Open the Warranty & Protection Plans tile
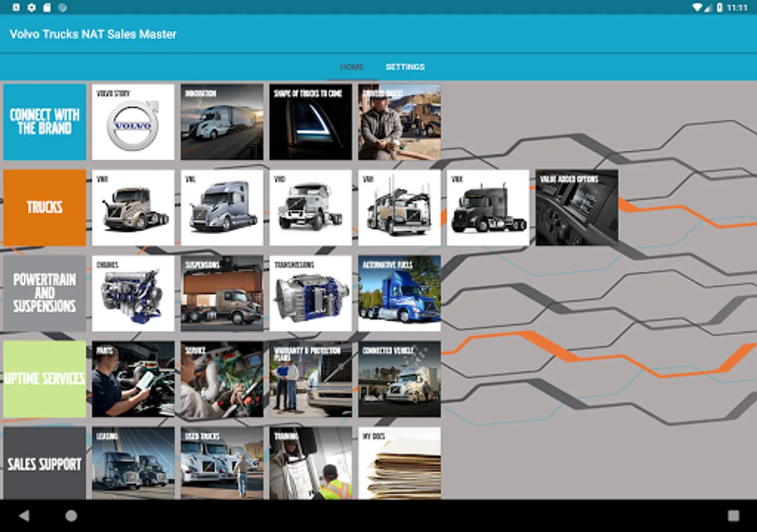The image size is (757, 532). (x=310, y=379)
